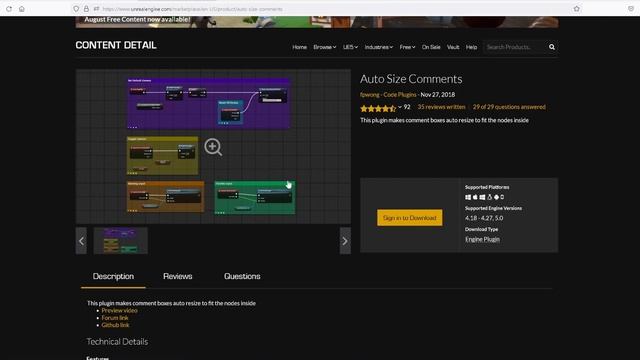Switch to the Questions tab
Screen dimensions: 640x360
point(242,276)
